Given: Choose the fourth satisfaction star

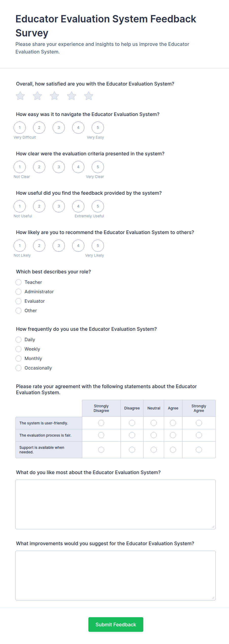Looking at the screenshot, I should [x=72, y=96].
